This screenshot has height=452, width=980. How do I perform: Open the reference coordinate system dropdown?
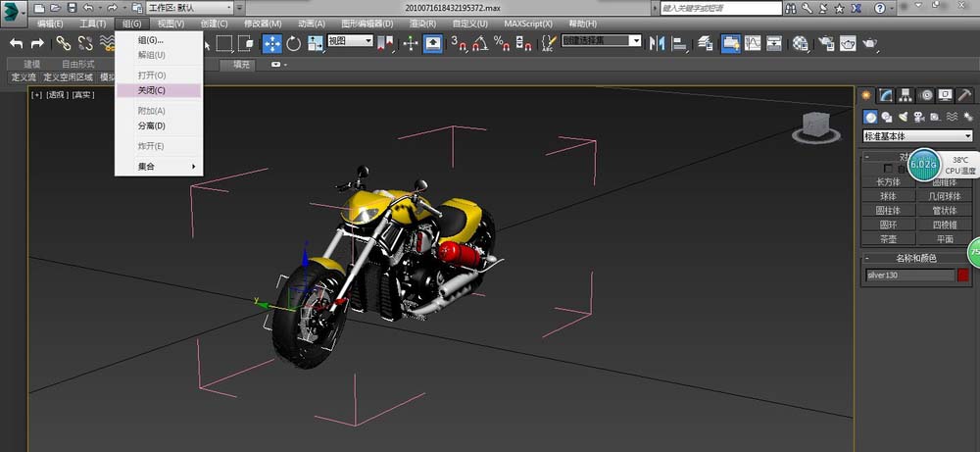click(351, 42)
